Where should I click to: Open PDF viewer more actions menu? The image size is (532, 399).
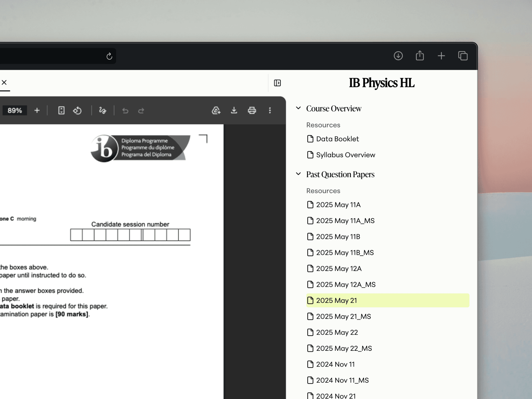coord(270,110)
